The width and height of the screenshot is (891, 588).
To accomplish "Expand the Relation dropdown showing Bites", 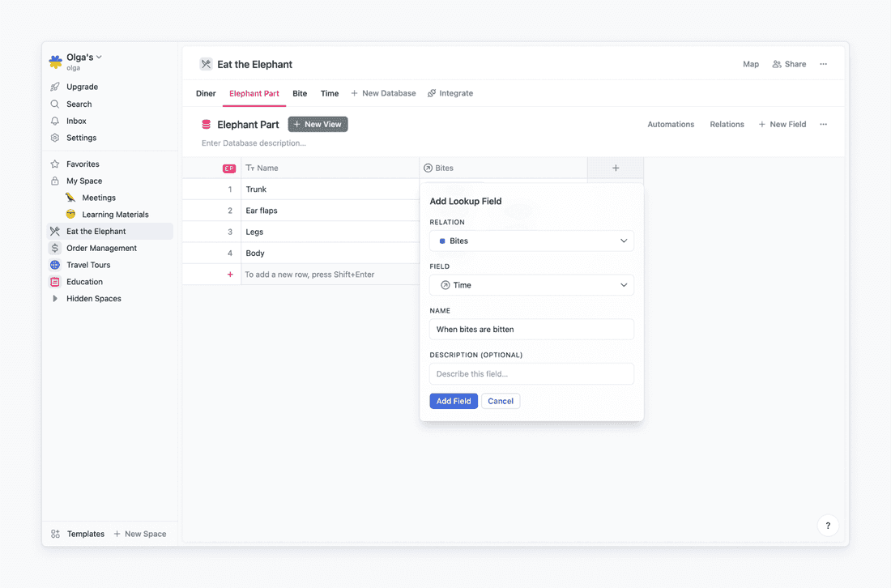I will pyautogui.click(x=531, y=241).
